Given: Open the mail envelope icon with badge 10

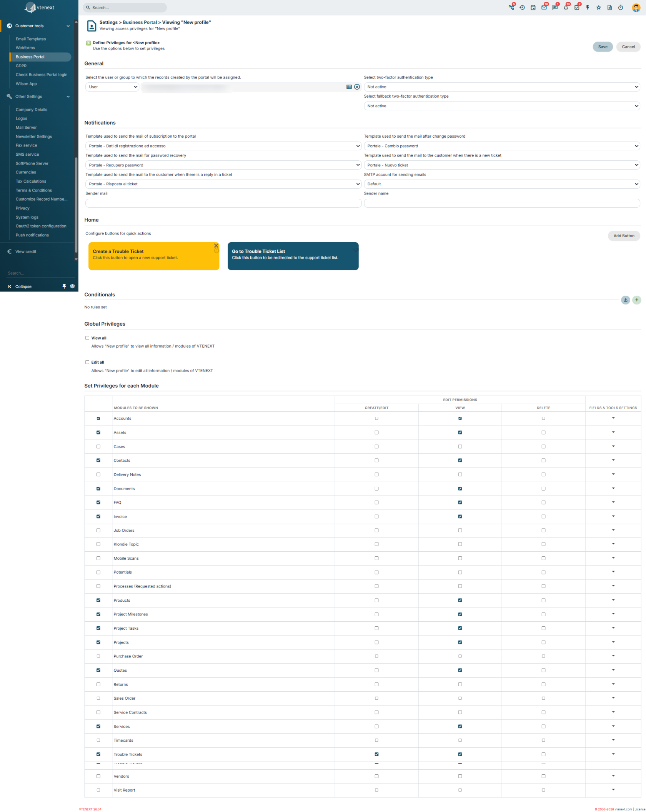Looking at the screenshot, I should coord(544,8).
